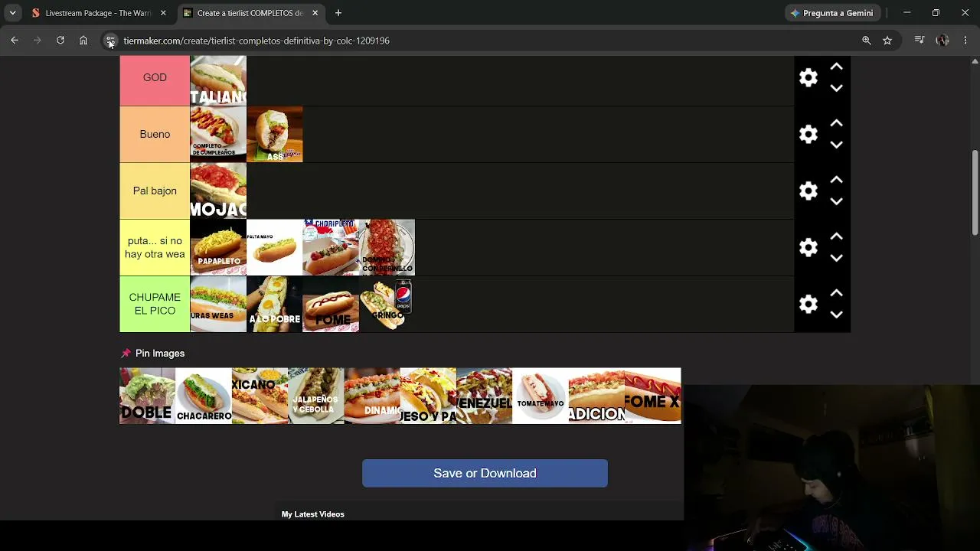Viewport: 980px width, 551px height.
Task: Select the PURAS WEAS completo image
Action: tap(218, 304)
